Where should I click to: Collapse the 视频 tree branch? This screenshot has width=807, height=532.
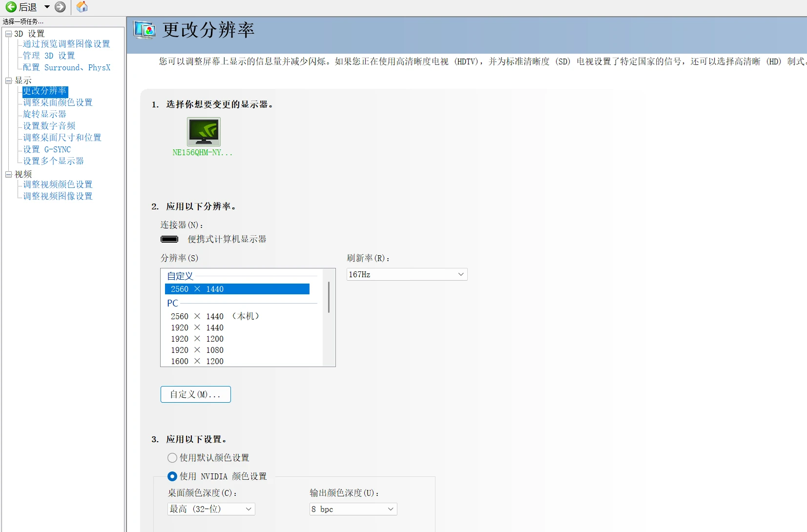point(8,174)
